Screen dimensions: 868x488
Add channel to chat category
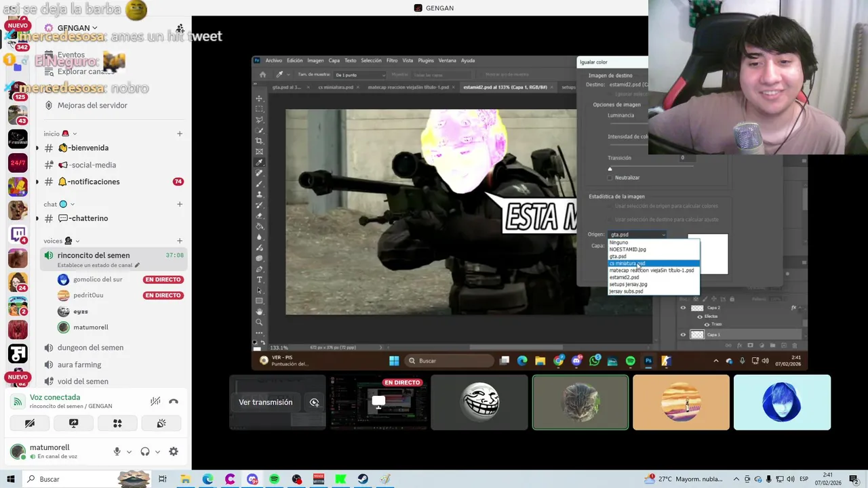click(x=180, y=204)
